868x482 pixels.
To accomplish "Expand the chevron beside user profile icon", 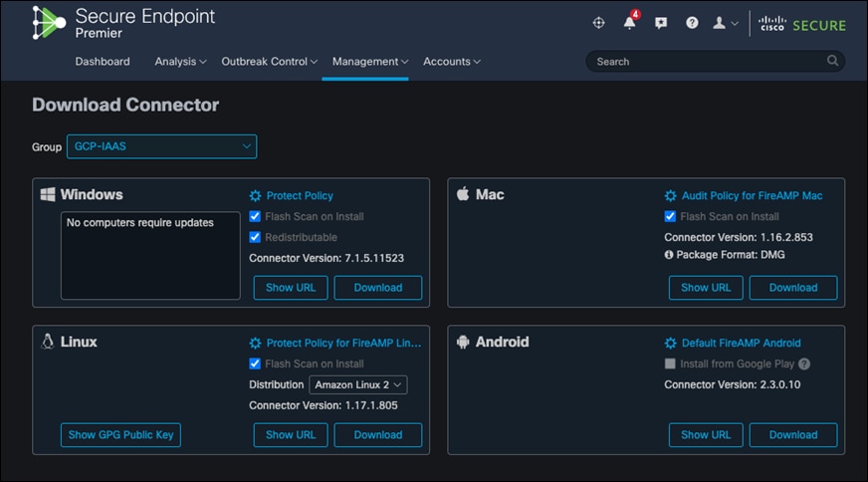I will tap(735, 23).
